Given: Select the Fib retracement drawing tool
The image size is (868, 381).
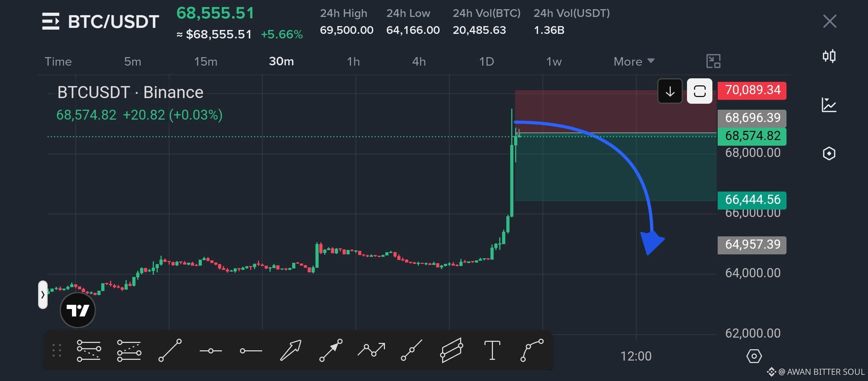Looking at the screenshot, I should (89, 350).
